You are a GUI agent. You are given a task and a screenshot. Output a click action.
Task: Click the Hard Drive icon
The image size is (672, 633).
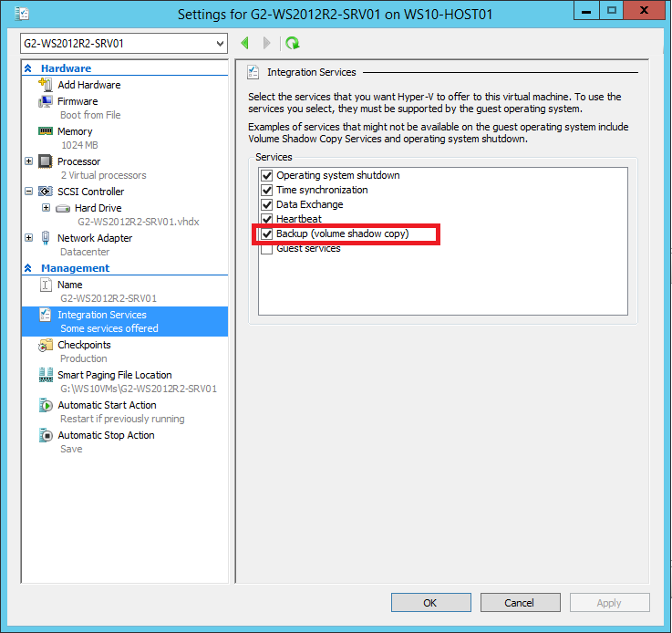63,208
